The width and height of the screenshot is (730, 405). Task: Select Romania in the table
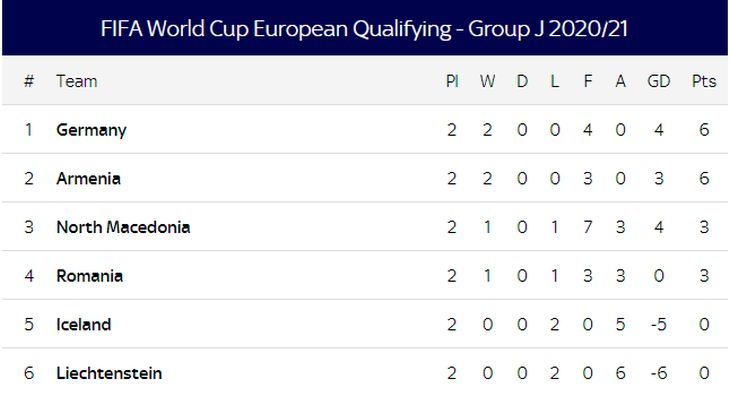89,276
